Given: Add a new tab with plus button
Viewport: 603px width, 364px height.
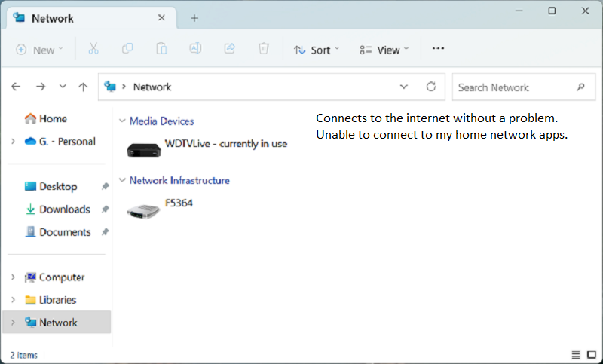Looking at the screenshot, I should pyautogui.click(x=194, y=17).
